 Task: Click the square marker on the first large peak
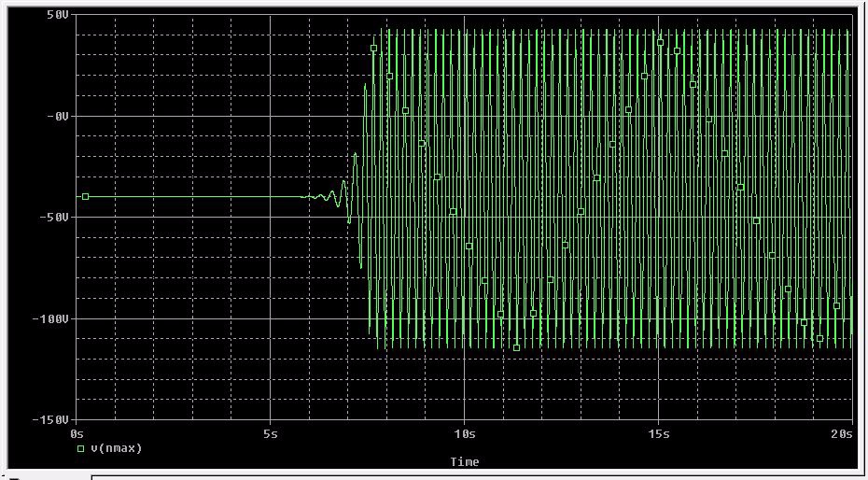coord(373,49)
